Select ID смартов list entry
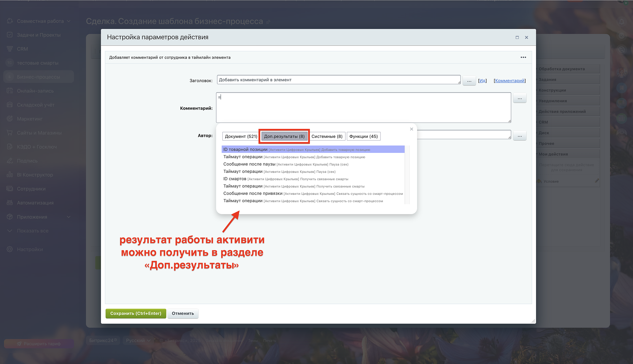The height and width of the screenshot is (364, 633). (235, 179)
